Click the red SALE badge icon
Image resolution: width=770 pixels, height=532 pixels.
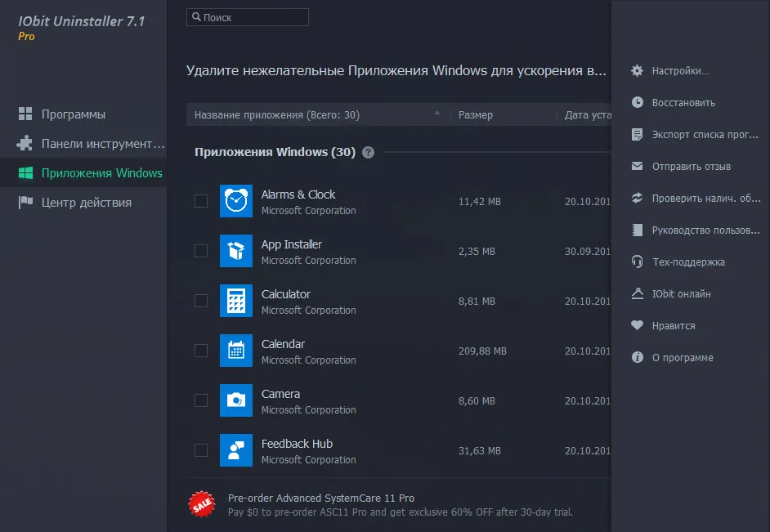click(202, 504)
